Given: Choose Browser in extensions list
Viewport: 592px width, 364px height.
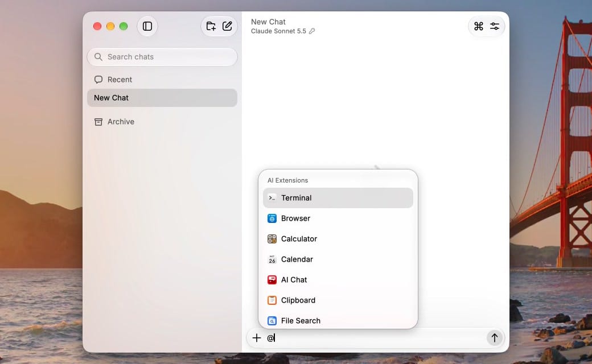Looking at the screenshot, I should click(338, 218).
